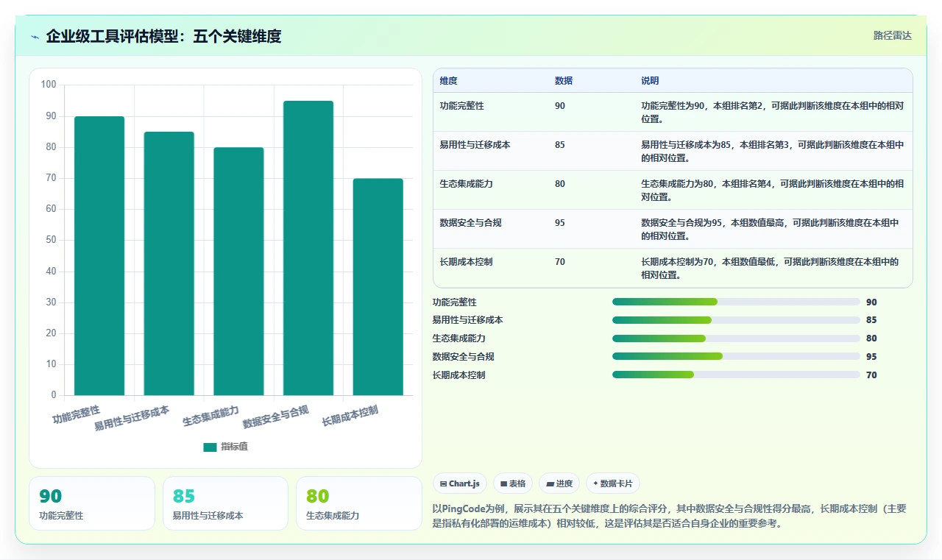942x560 pixels.
Task: Select the 易用性与迁移成本 cell in the table
Action: pyautogui.click(x=475, y=145)
